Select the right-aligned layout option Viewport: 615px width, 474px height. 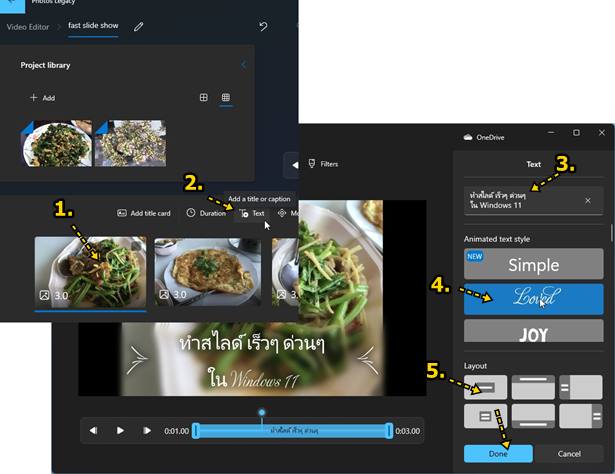[581, 416]
